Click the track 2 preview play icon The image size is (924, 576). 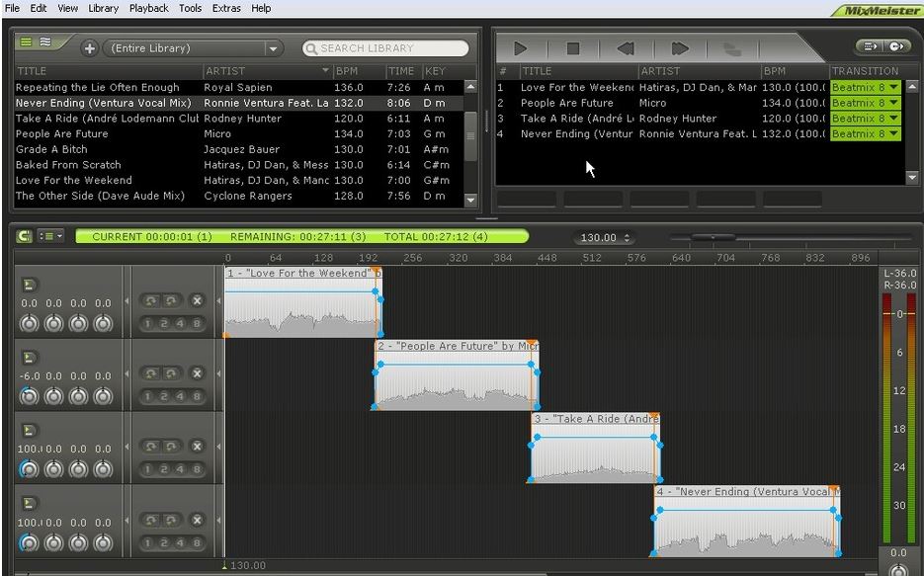tap(29, 358)
